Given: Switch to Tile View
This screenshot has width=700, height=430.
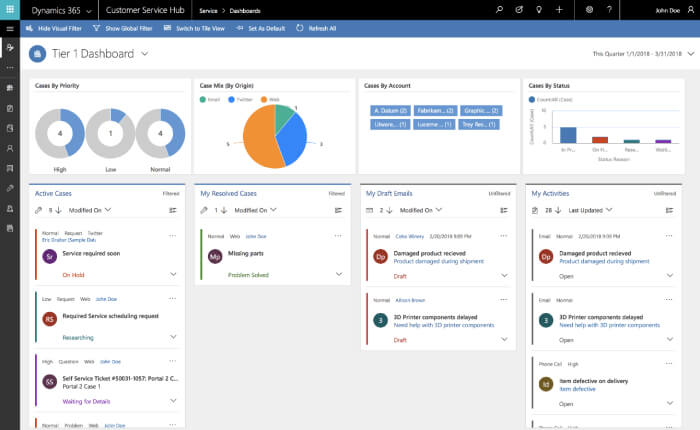Looking at the screenshot, I should click(194, 29).
